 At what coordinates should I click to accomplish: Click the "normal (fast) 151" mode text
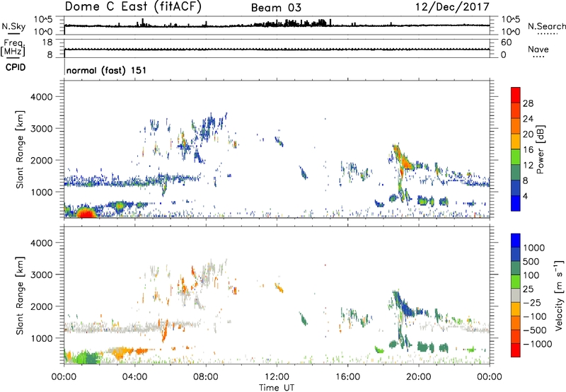pos(107,70)
